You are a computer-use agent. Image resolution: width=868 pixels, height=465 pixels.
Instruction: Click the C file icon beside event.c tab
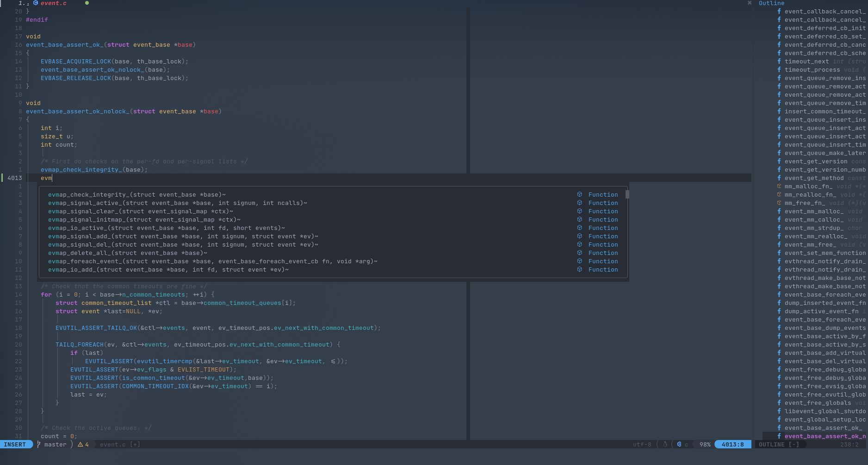click(x=35, y=3)
